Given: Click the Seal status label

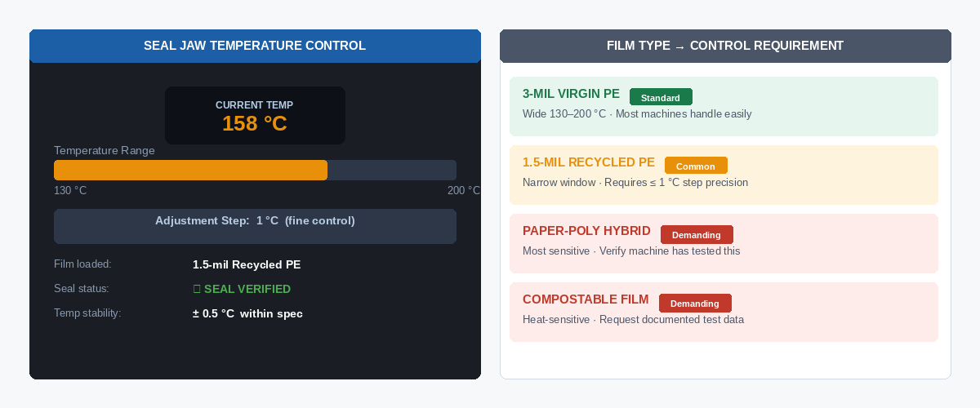Looking at the screenshot, I should pos(82,289).
